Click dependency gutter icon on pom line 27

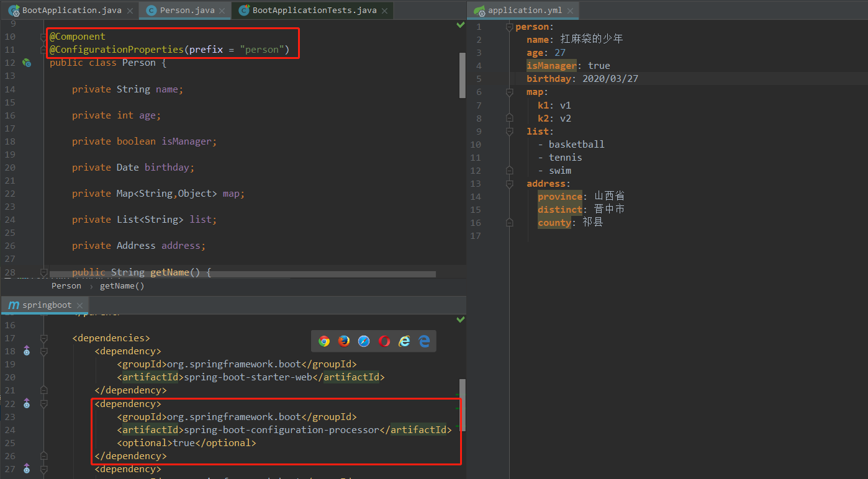pos(27,469)
